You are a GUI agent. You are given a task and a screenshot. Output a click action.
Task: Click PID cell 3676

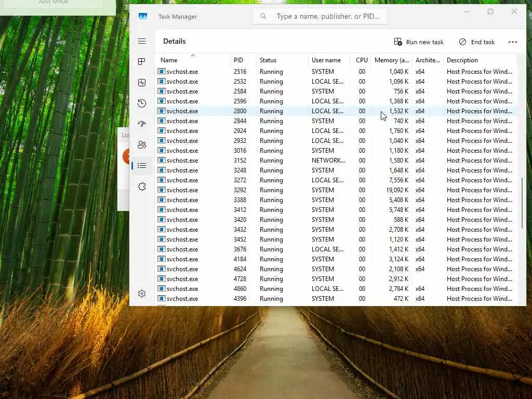[240, 249]
